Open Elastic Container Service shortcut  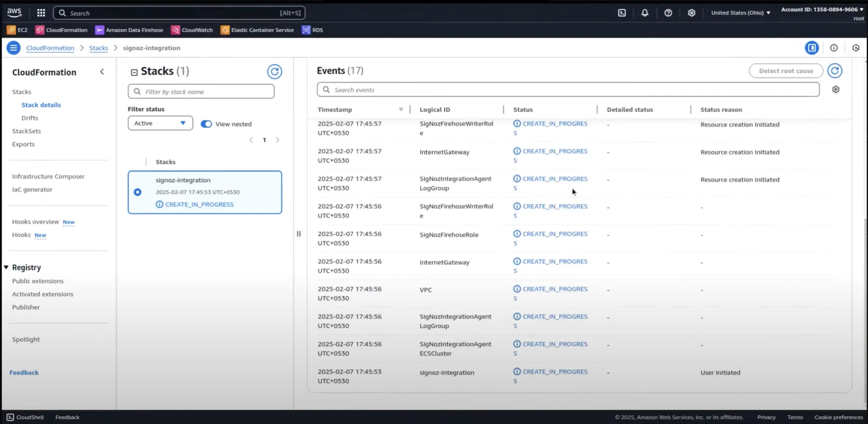257,30
